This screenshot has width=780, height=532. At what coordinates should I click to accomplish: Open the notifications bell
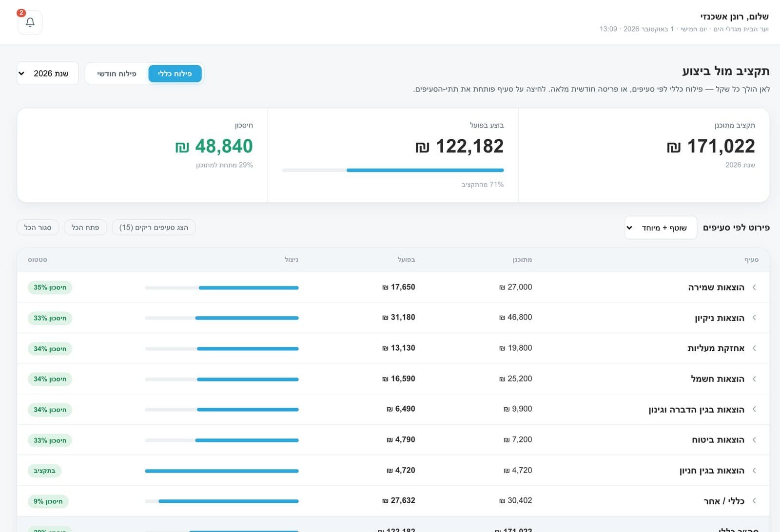(x=30, y=22)
